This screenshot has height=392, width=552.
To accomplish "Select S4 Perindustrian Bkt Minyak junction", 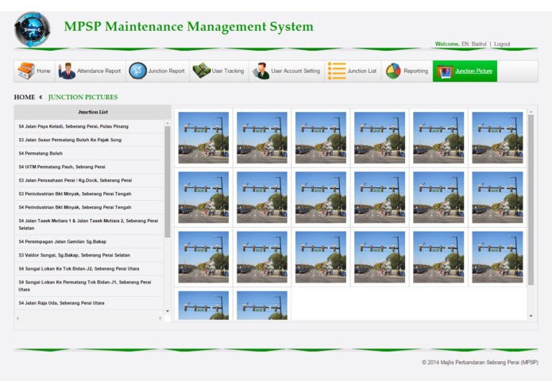I will (x=90, y=207).
